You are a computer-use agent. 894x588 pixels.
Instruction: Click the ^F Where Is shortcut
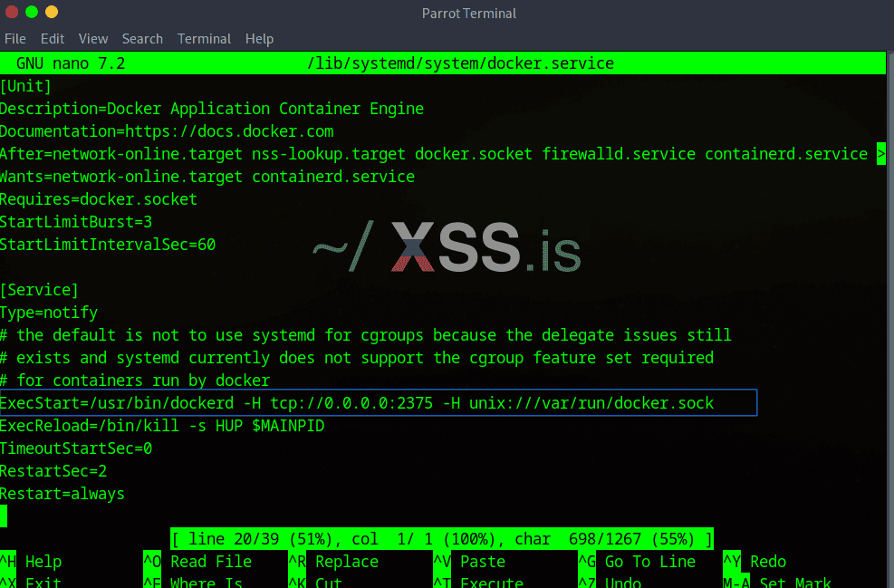click(x=193, y=581)
